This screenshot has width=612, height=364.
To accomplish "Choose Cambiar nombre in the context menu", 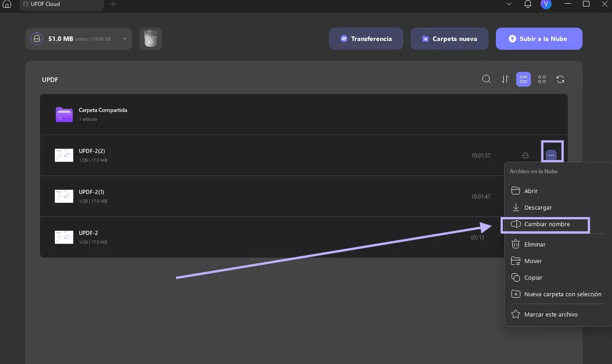I will click(558, 224).
